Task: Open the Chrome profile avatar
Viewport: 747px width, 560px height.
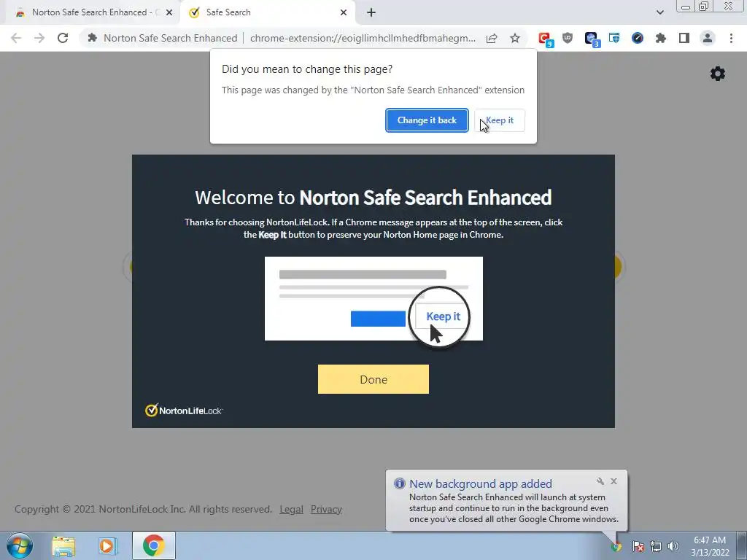Action: click(708, 38)
